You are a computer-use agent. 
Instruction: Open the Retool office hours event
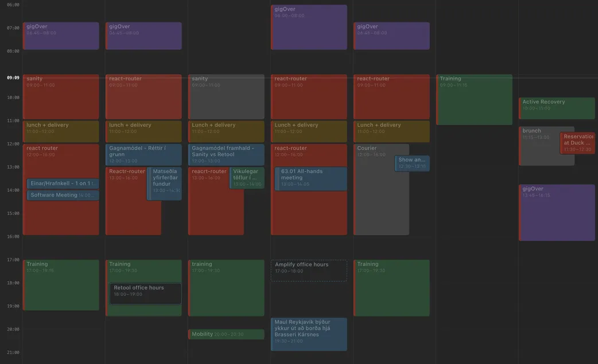coord(145,292)
